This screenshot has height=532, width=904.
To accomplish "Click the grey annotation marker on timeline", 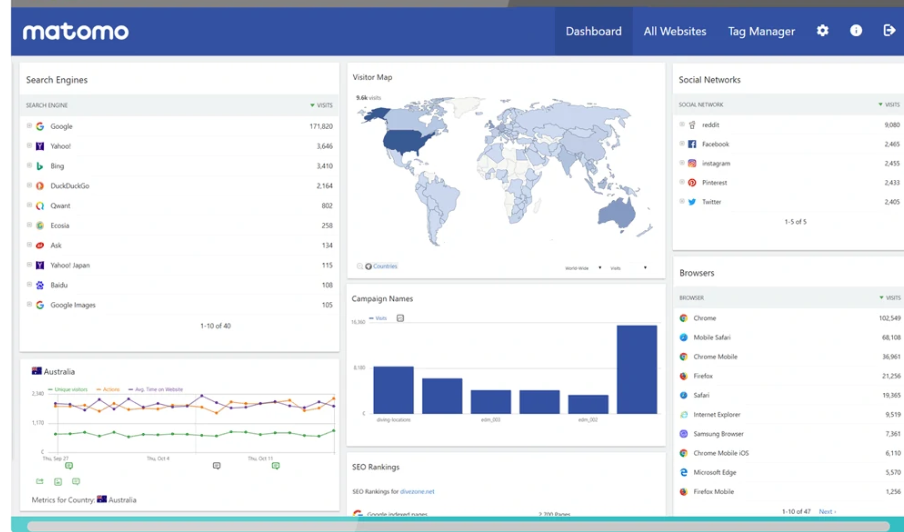I will click(x=217, y=466).
